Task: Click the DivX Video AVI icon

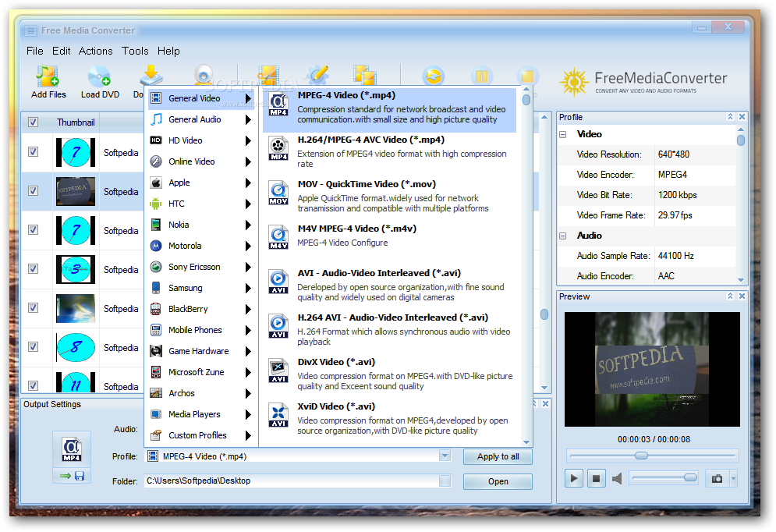Action: [x=278, y=371]
